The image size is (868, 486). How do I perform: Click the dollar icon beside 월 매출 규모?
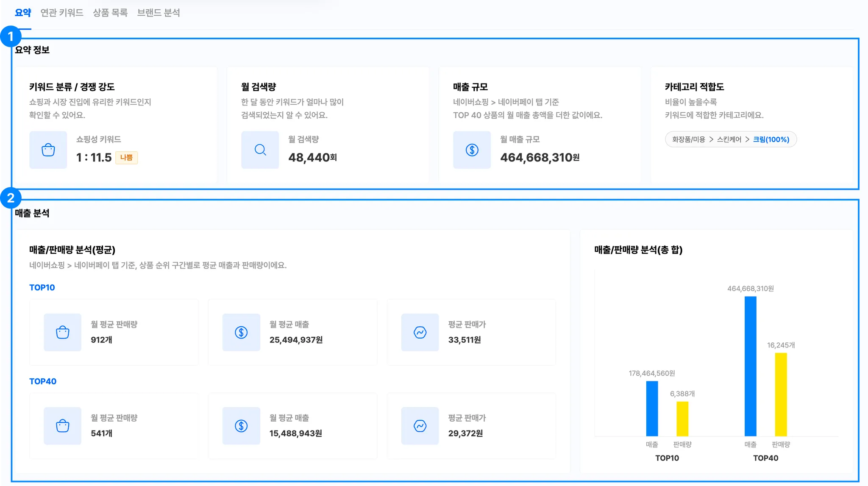472,150
